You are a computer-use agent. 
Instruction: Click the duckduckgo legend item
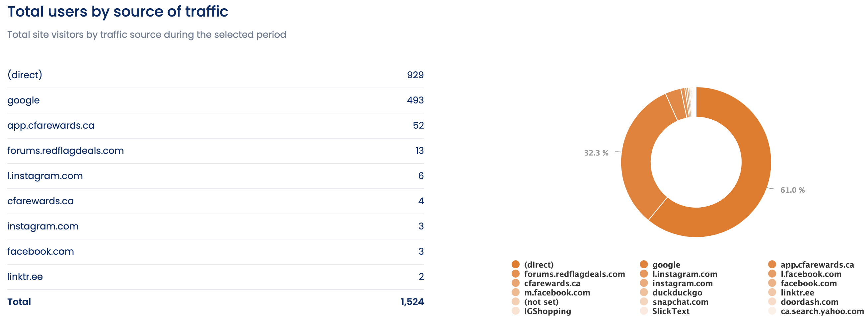(x=677, y=292)
